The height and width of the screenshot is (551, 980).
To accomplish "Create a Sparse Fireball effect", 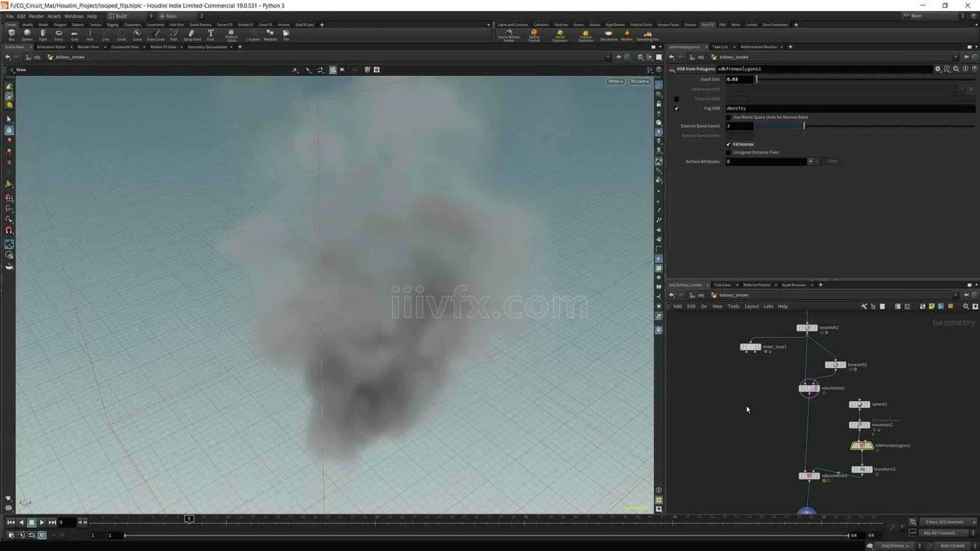I will pos(534,36).
